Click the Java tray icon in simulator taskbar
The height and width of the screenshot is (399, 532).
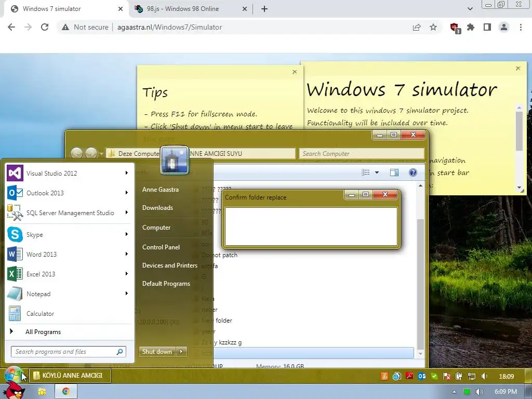(x=384, y=376)
